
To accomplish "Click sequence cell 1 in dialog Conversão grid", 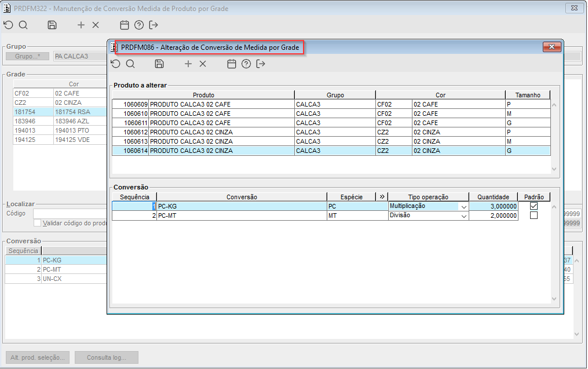I will (134, 206).
